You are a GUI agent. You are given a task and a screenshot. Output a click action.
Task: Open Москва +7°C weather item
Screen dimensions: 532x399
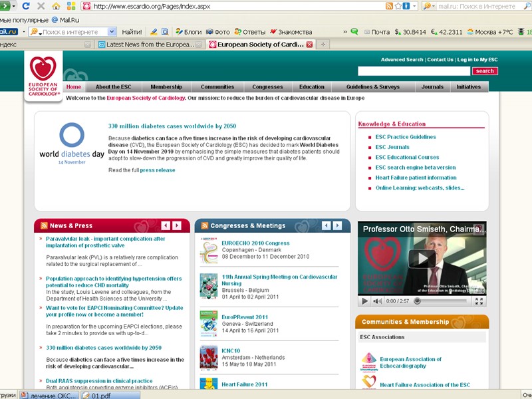(x=490, y=32)
